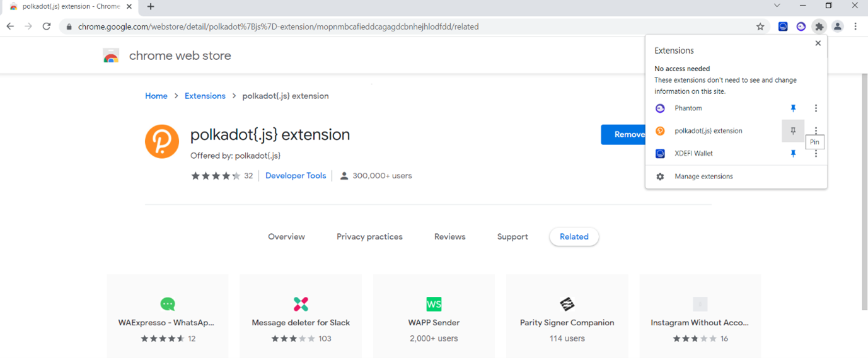Screen dimensions: 868x358
Task: Bookmark this page with the star icon
Action: pos(760,26)
